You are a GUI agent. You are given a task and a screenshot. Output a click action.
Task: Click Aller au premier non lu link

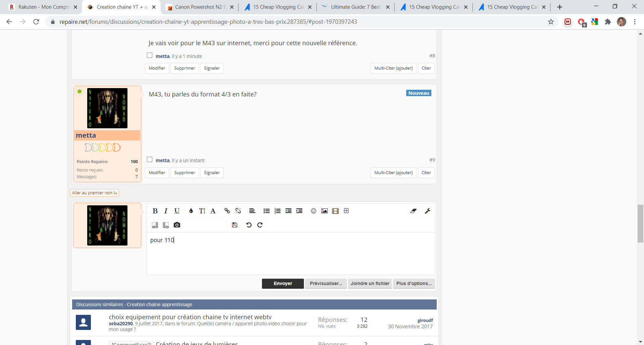(x=95, y=193)
